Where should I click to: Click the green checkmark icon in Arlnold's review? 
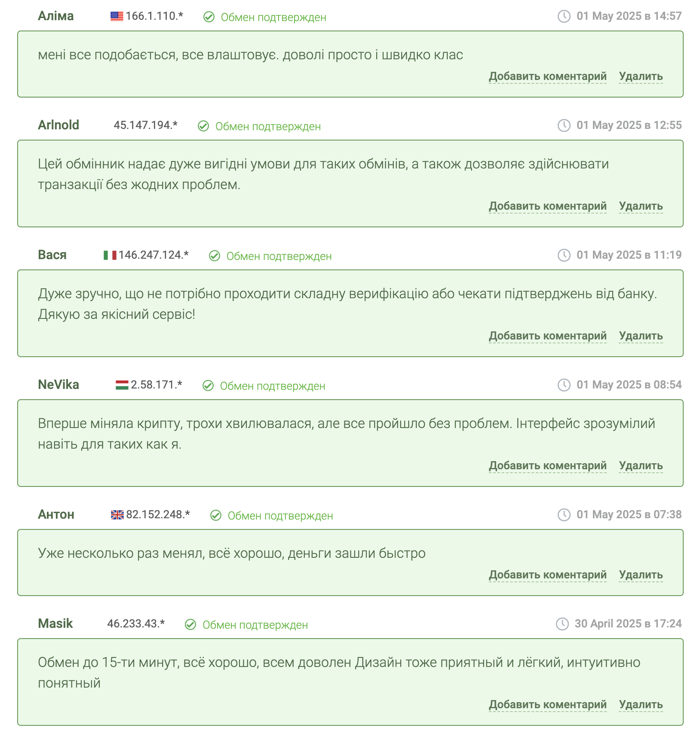point(203,126)
